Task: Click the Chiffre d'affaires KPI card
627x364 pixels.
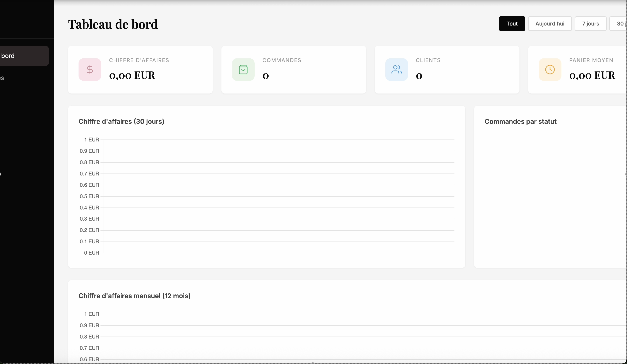Action: (x=140, y=70)
